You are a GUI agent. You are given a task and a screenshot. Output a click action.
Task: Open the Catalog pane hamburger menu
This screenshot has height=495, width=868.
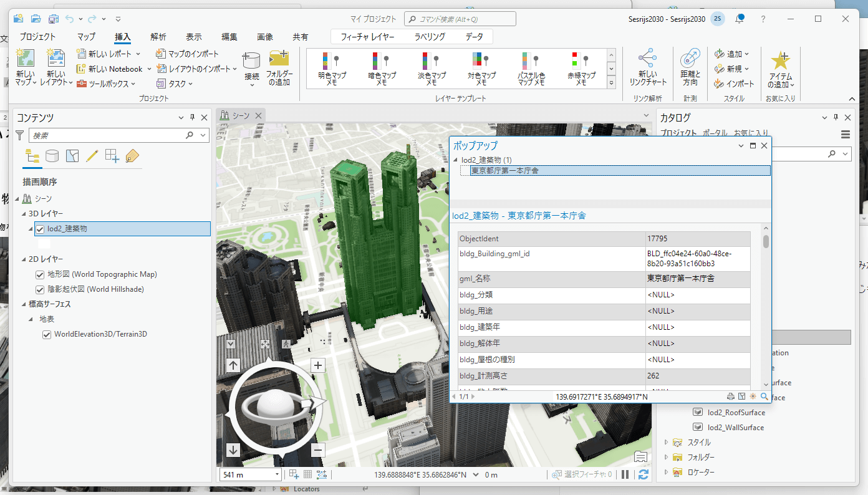click(x=846, y=134)
